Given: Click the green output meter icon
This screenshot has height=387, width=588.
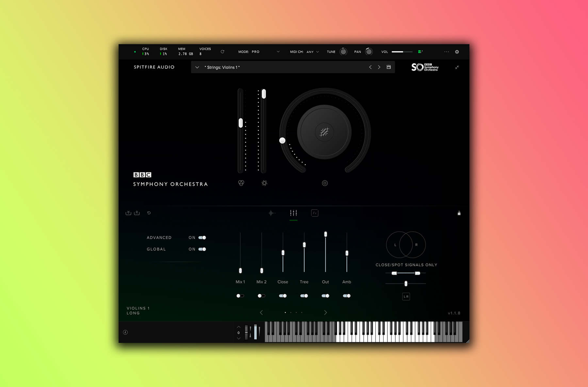Looking at the screenshot, I should click(x=420, y=52).
